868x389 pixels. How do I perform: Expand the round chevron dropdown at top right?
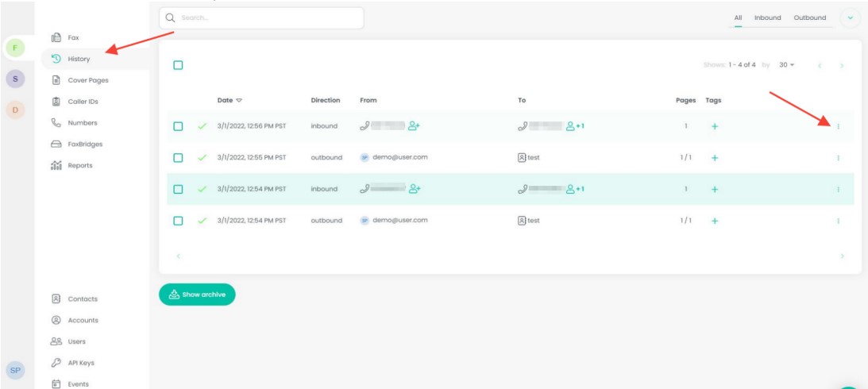[x=851, y=18]
